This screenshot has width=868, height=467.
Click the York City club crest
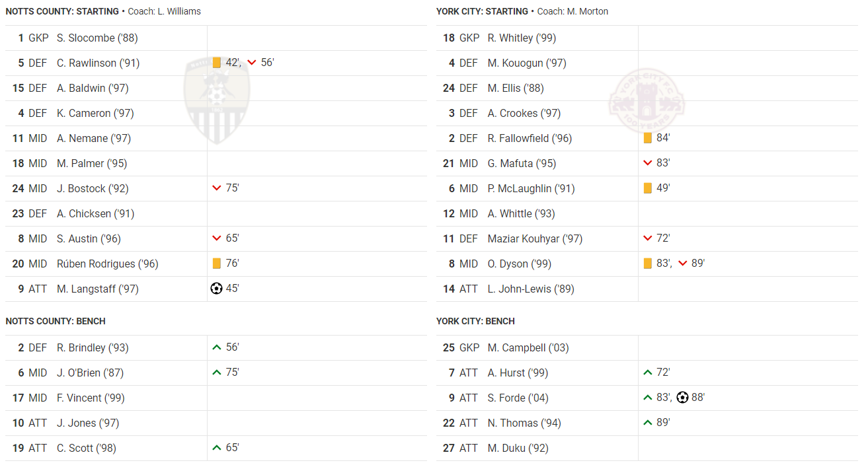coord(647,101)
